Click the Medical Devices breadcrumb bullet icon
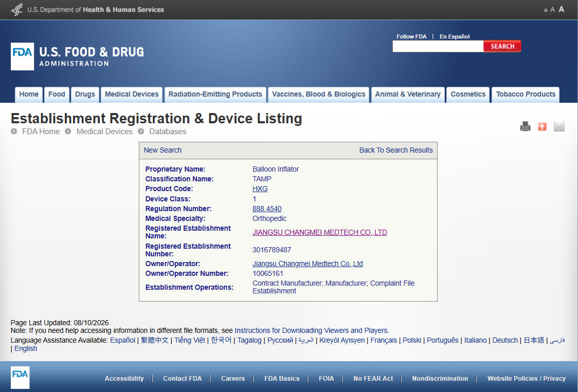 click(x=68, y=131)
